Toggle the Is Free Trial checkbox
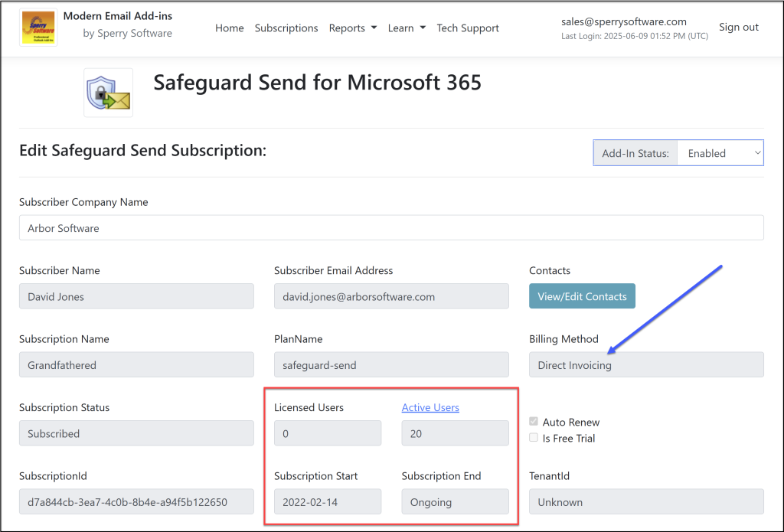 click(x=534, y=438)
